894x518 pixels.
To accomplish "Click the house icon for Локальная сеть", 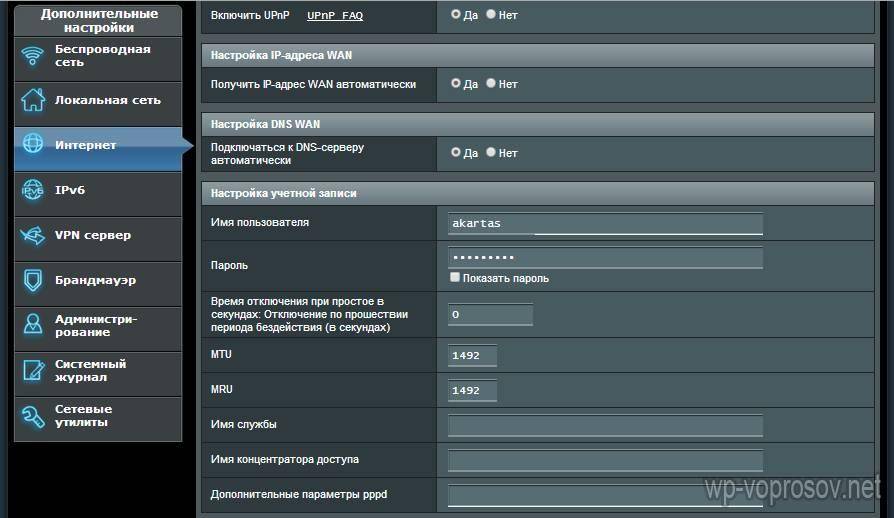I will (x=33, y=100).
